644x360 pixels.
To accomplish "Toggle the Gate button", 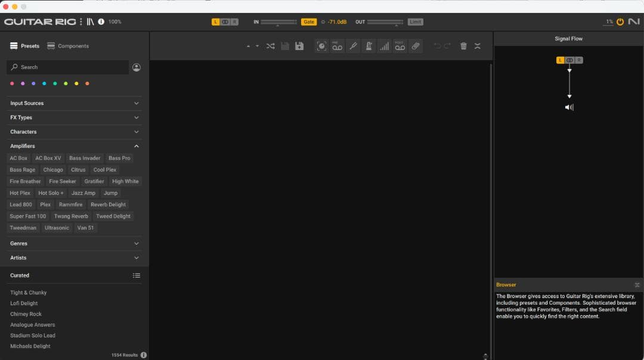I will [x=308, y=22].
